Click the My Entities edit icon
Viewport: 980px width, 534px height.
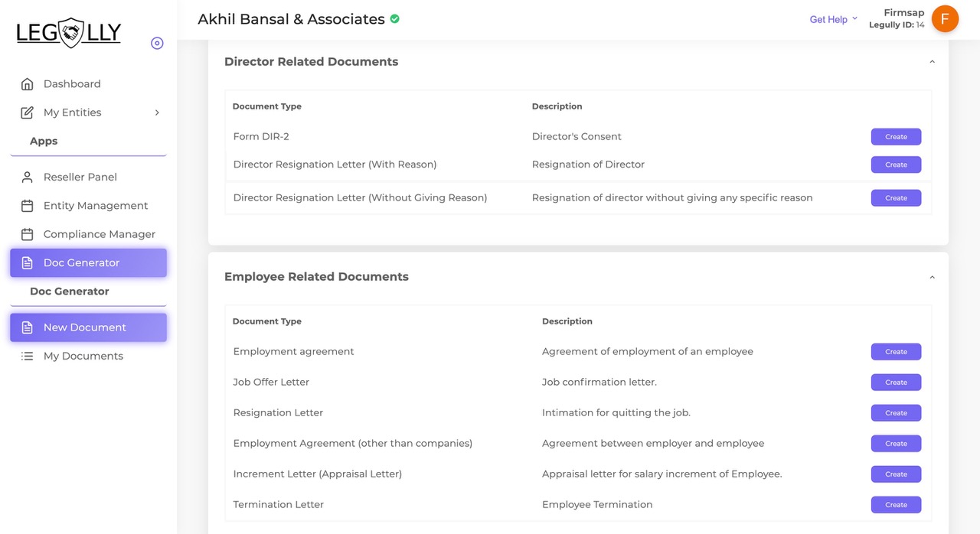[x=27, y=112]
